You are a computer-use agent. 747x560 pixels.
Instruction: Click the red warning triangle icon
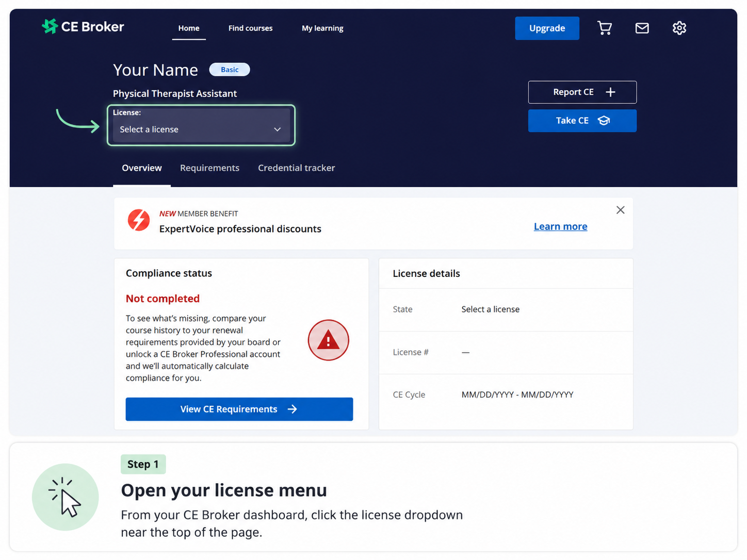[x=329, y=340]
